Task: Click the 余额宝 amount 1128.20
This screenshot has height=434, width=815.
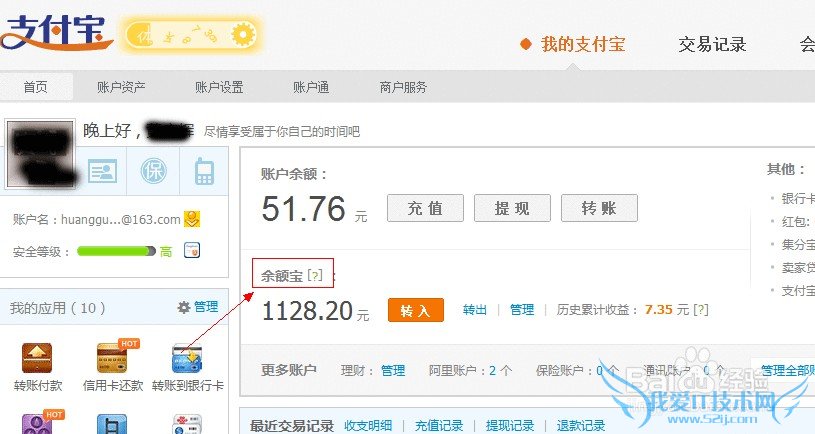Action: [308, 311]
